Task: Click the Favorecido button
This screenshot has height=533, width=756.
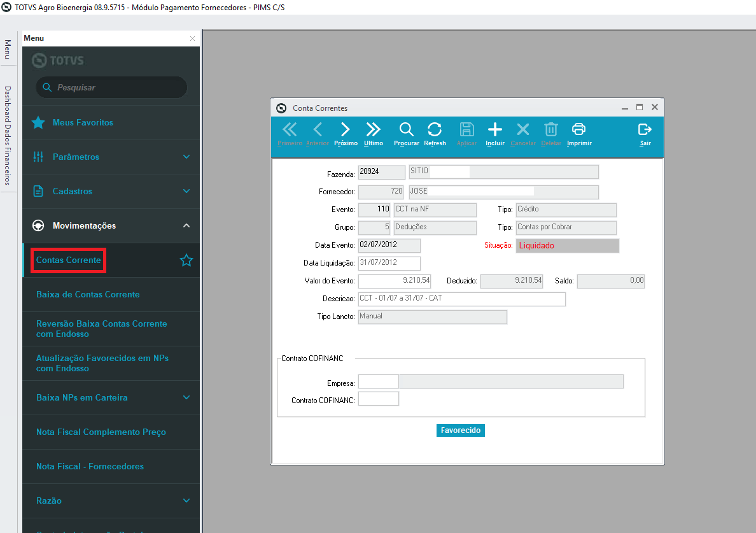Action: 461,430
